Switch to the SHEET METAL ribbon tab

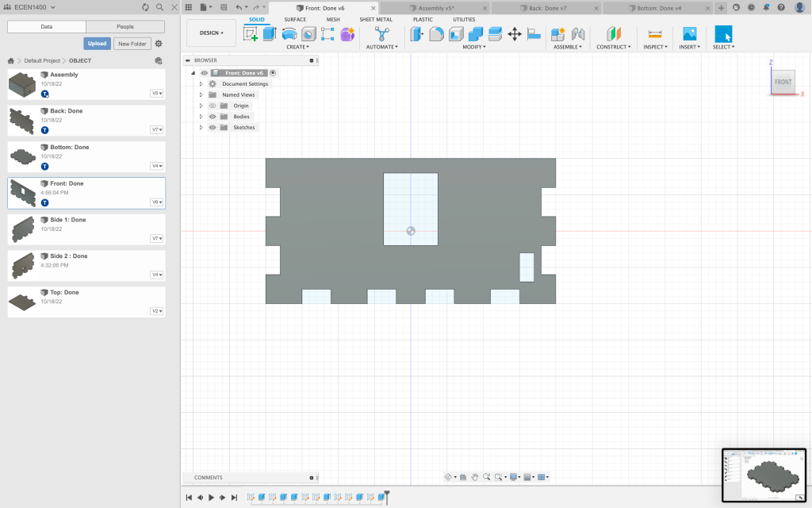375,19
